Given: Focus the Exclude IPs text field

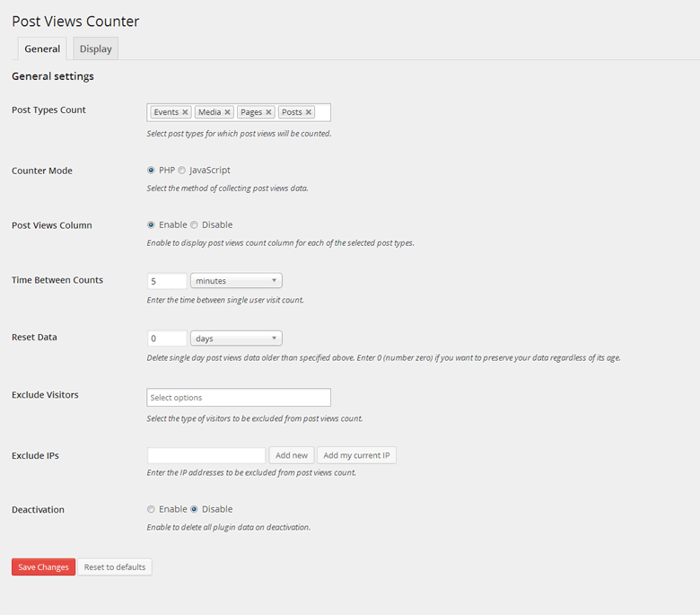Looking at the screenshot, I should click(x=206, y=455).
